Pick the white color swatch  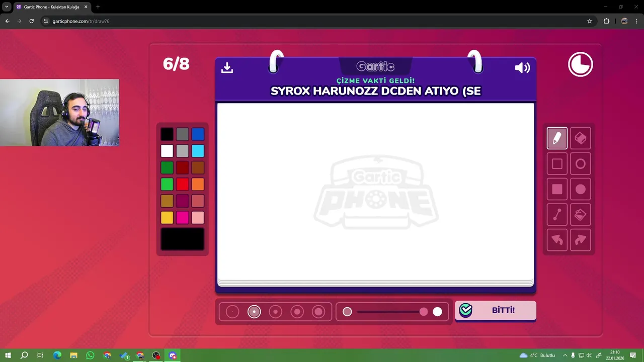(167, 151)
